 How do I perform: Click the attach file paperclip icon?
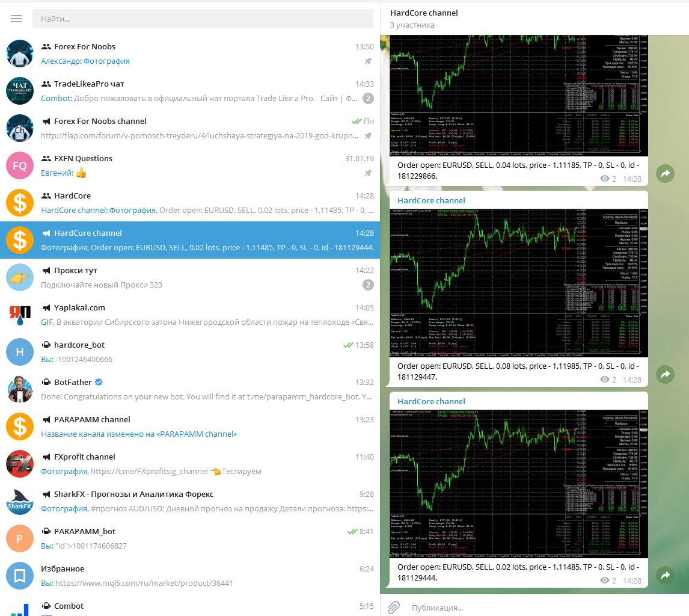pyautogui.click(x=394, y=607)
